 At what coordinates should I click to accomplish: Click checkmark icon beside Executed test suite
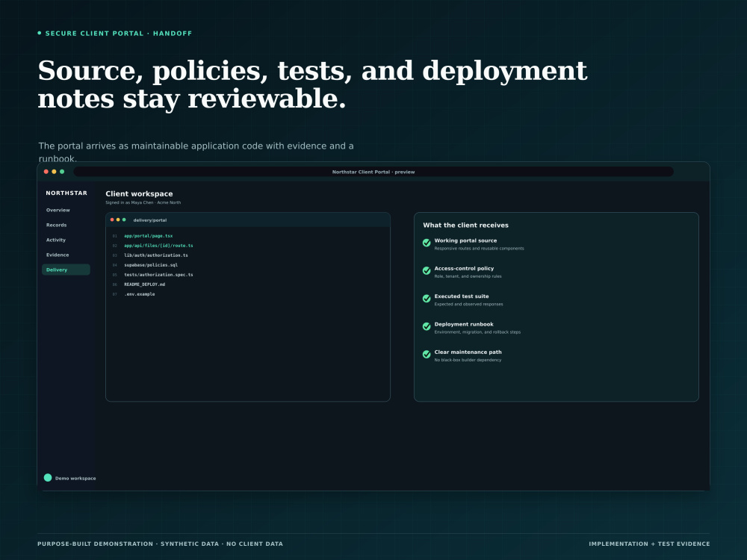[427, 299]
